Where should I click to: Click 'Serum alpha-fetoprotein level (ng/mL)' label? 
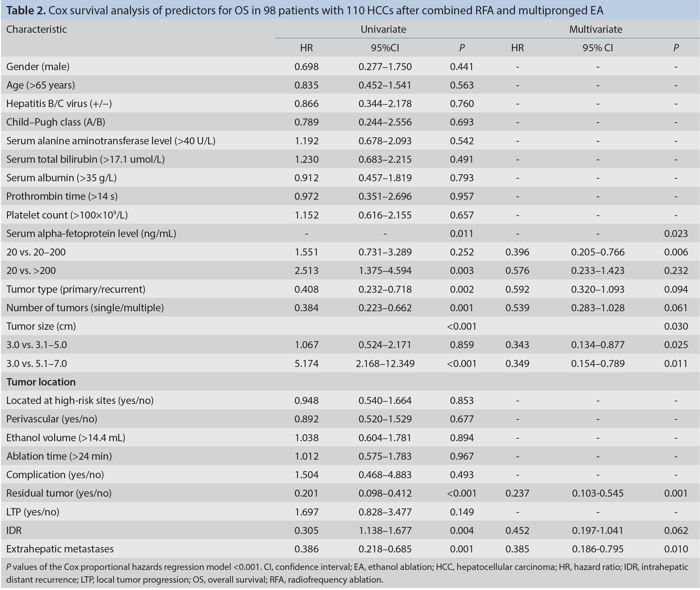click(91, 234)
